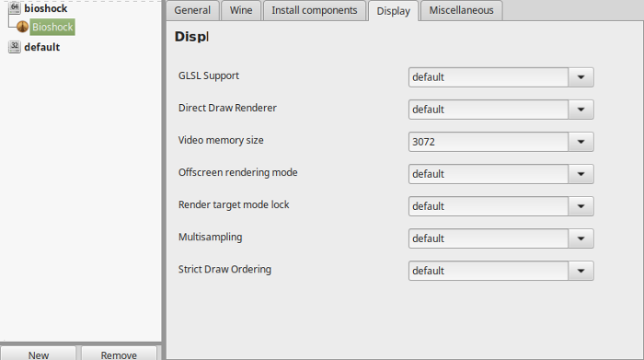Click the Bioshock shortcut wine icon
Screen dimensions: 644x360
[x=22, y=27]
